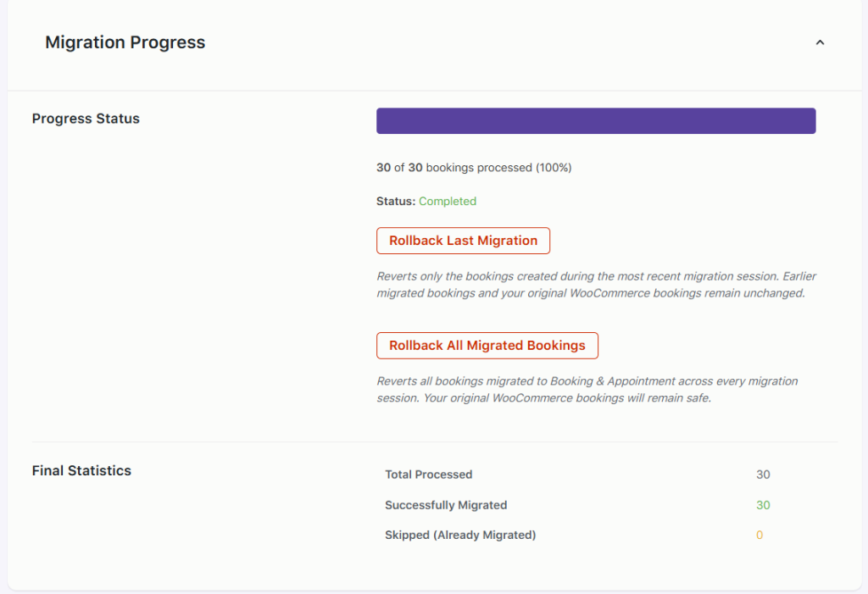This screenshot has height=594, width=868.
Task: Click the green Successfully Migrated value
Action: click(763, 505)
